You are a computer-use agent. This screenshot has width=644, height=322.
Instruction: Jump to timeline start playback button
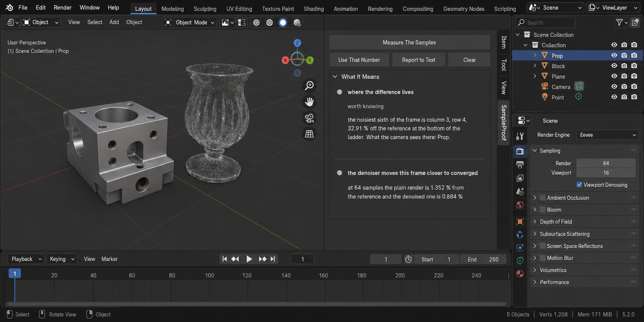pyautogui.click(x=225, y=259)
